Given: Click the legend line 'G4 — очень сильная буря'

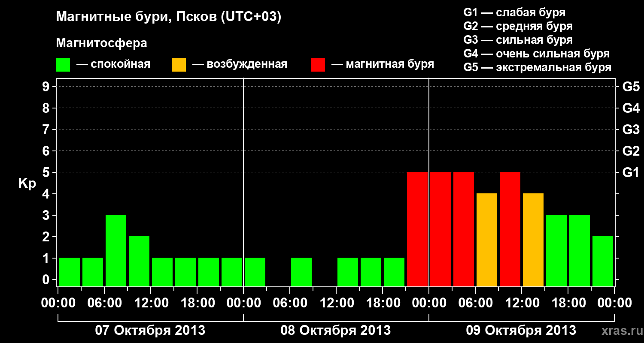Looking at the screenshot, I should pyautogui.click(x=537, y=54).
